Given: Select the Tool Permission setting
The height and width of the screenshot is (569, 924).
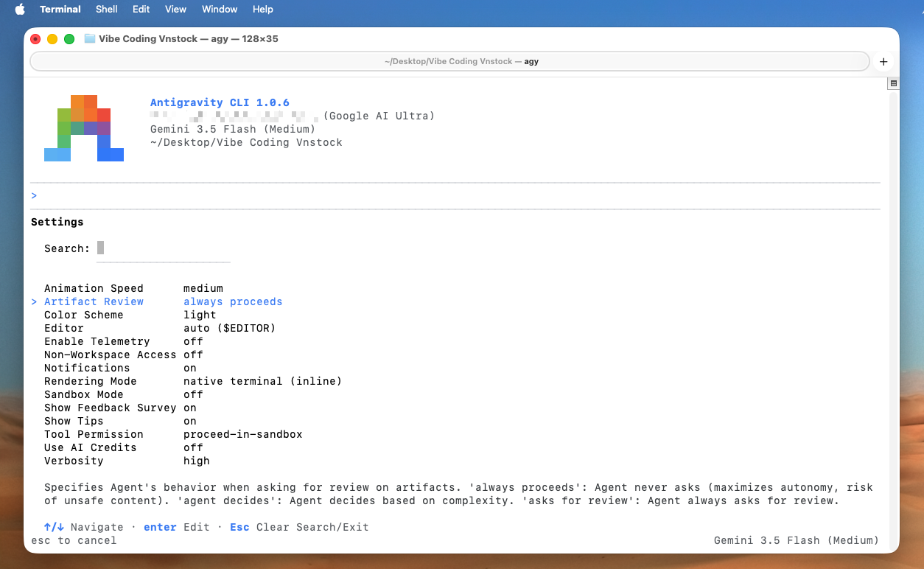Looking at the screenshot, I should [173, 434].
